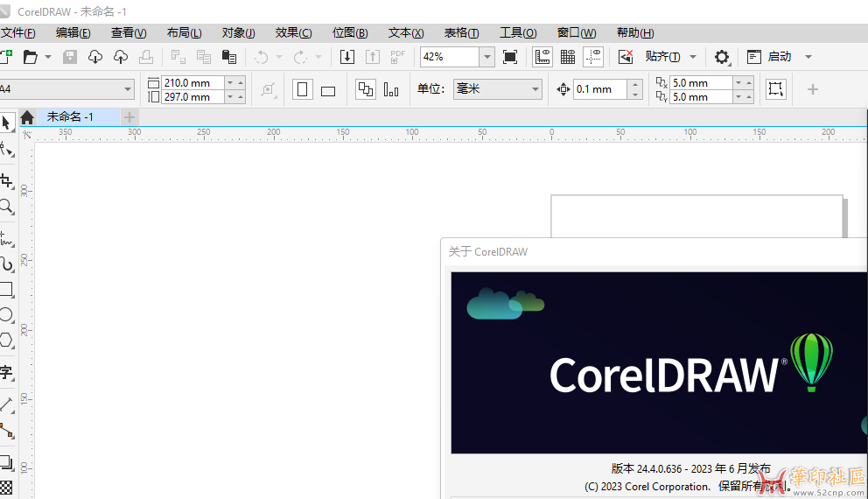Select the Text tool
868x499 pixels.
click(6, 372)
